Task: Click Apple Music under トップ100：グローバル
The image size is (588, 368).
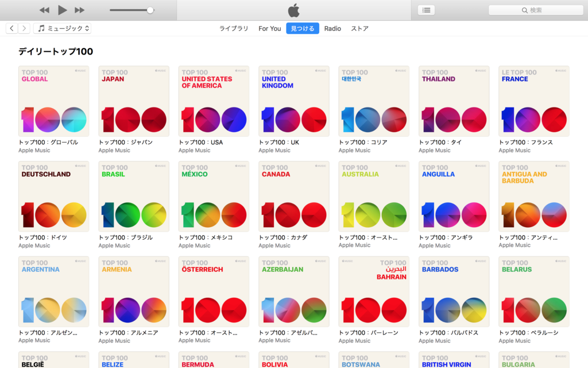Action: pos(34,150)
